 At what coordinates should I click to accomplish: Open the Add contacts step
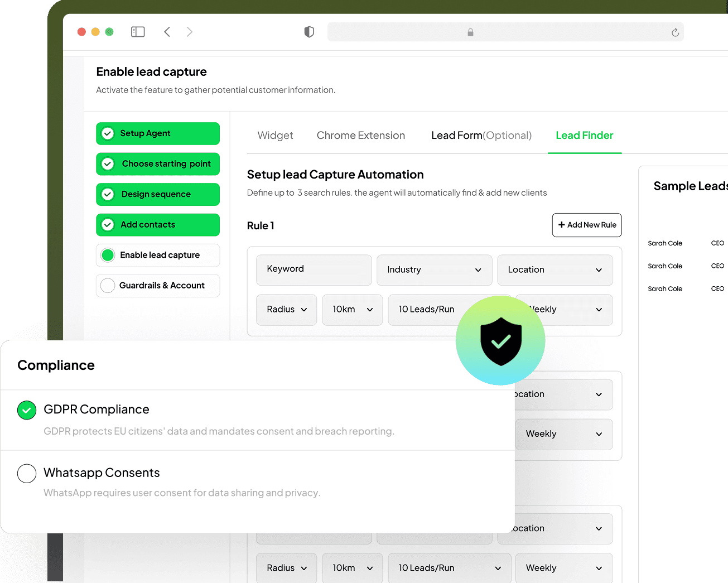(x=158, y=225)
